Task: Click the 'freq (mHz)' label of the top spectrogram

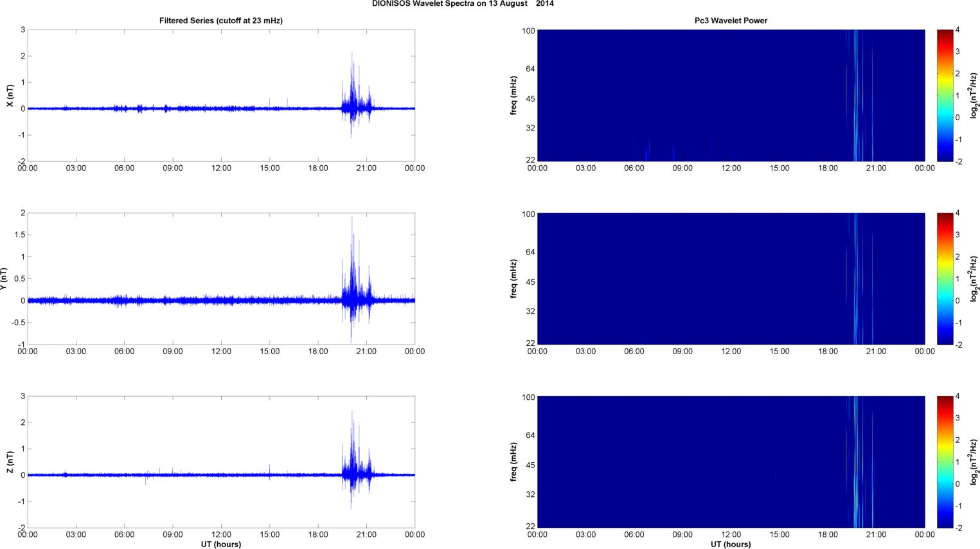Action: point(514,96)
